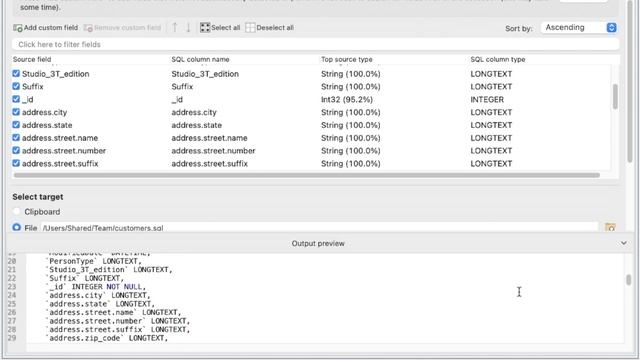Click the Remove custom field button
Image resolution: width=640 pixels, height=360 pixels.
pyautogui.click(x=122, y=28)
